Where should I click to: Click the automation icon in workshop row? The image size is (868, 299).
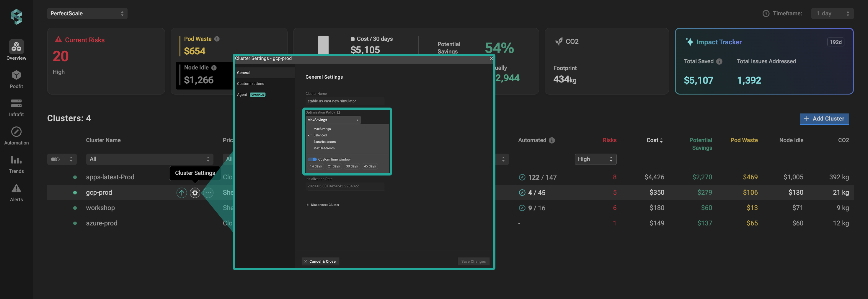pyautogui.click(x=522, y=208)
